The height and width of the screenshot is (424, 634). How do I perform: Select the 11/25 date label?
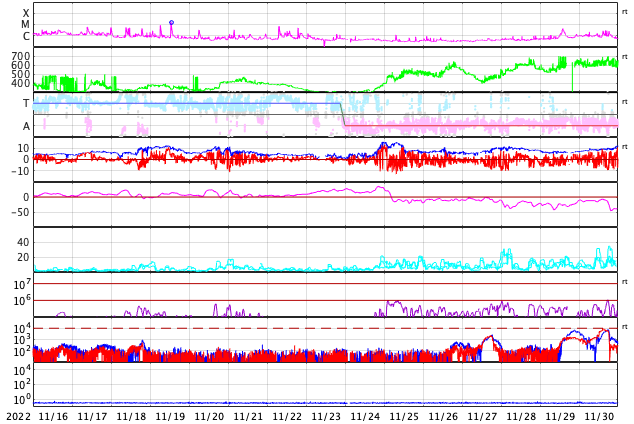[x=404, y=417]
